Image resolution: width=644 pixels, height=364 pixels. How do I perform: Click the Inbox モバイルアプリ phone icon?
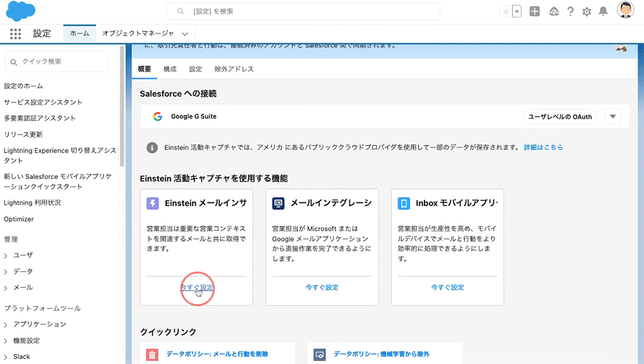[404, 204]
